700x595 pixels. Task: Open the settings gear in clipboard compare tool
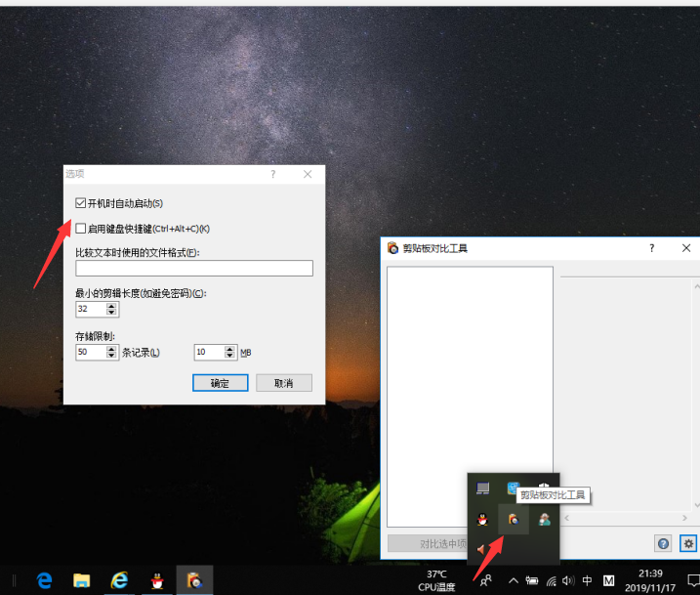tap(688, 544)
